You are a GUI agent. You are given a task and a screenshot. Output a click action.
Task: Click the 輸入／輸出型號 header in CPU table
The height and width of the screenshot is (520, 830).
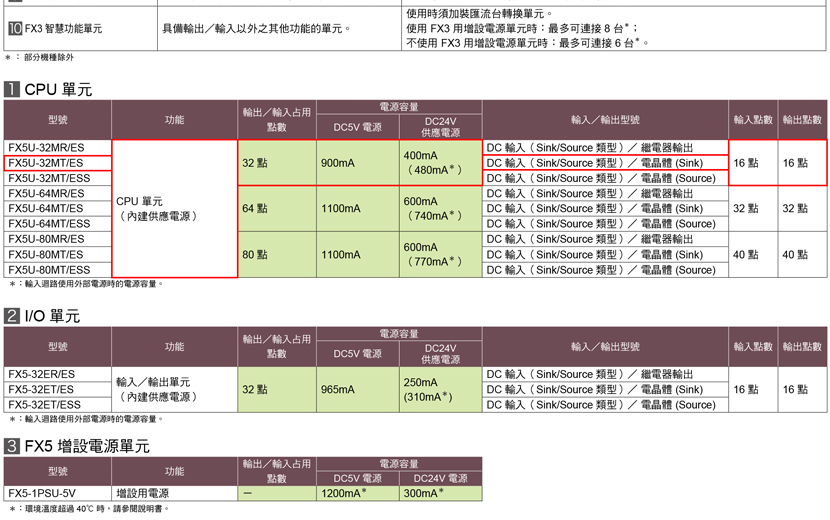tap(605, 120)
